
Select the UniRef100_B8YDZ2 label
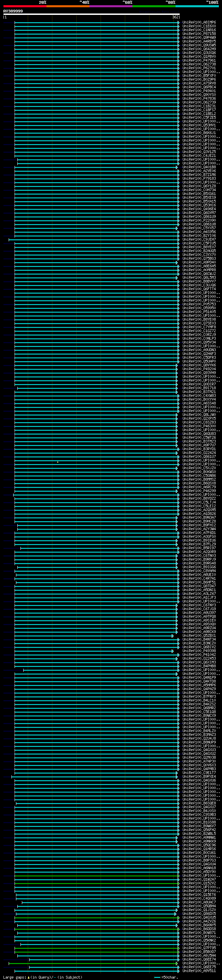pyautogui.click(x=199, y=498)
